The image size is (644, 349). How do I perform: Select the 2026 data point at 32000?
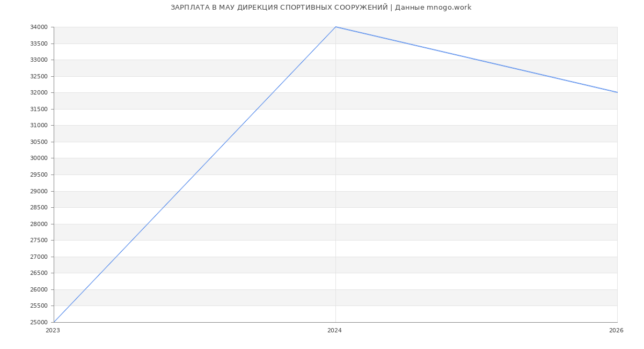click(617, 92)
